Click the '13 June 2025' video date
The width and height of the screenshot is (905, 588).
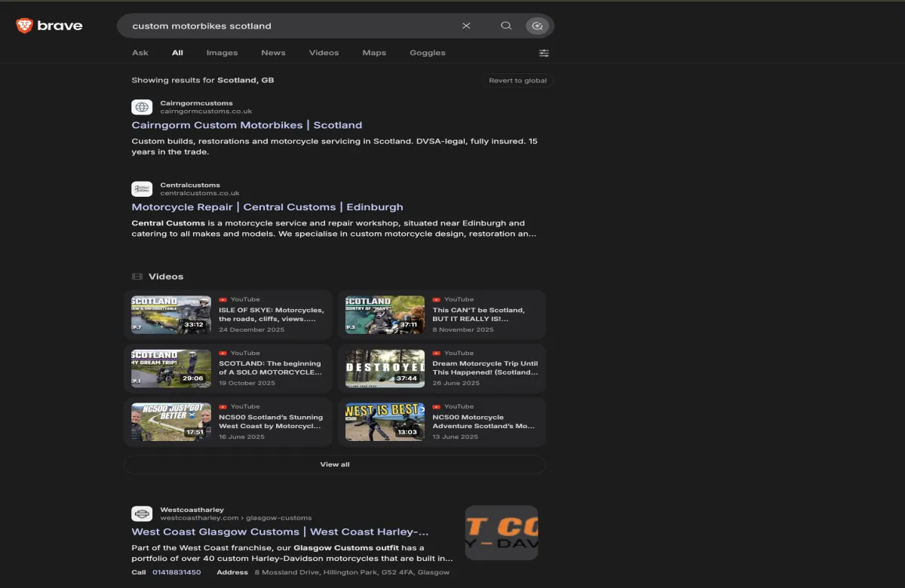[456, 436]
